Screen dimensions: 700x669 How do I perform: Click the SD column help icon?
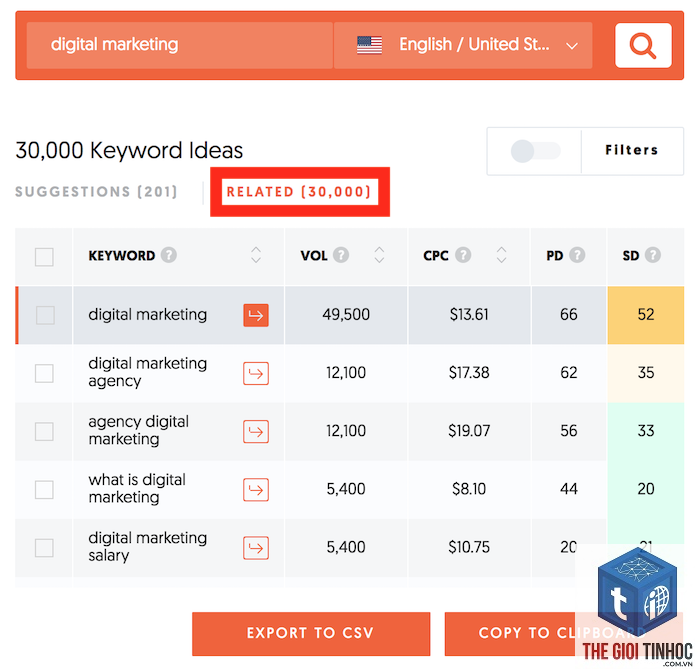pos(653,255)
